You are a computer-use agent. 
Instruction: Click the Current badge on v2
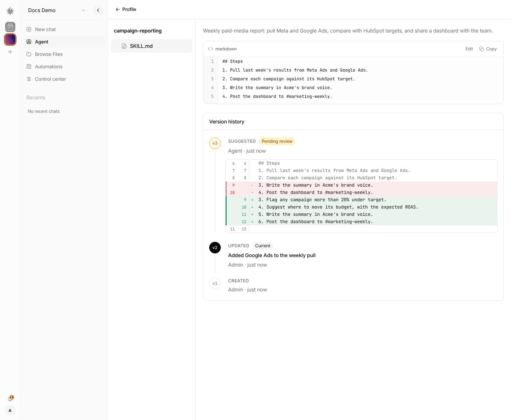click(x=263, y=246)
